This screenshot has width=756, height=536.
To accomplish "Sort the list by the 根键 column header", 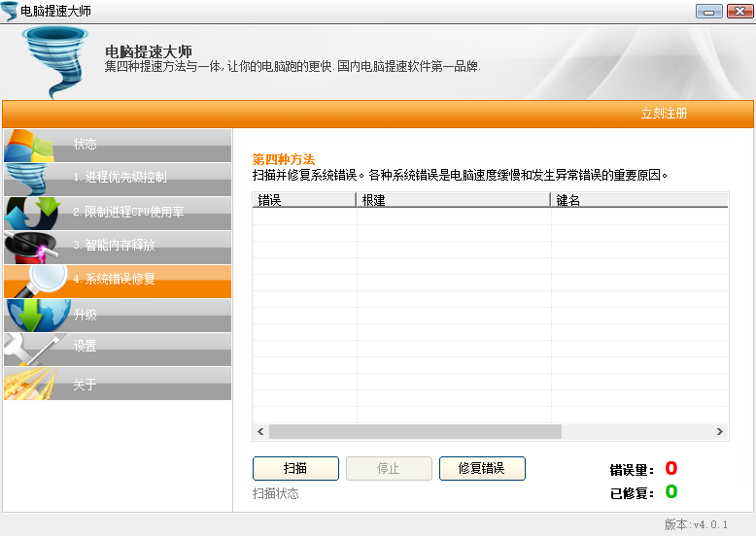I will point(453,200).
